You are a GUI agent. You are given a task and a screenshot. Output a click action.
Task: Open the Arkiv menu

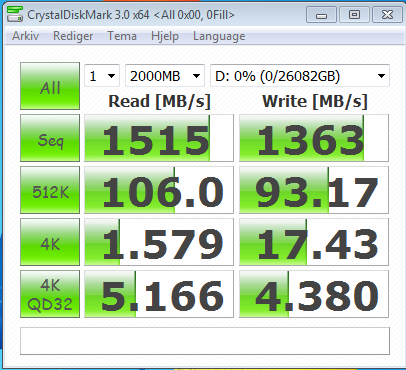pos(26,36)
